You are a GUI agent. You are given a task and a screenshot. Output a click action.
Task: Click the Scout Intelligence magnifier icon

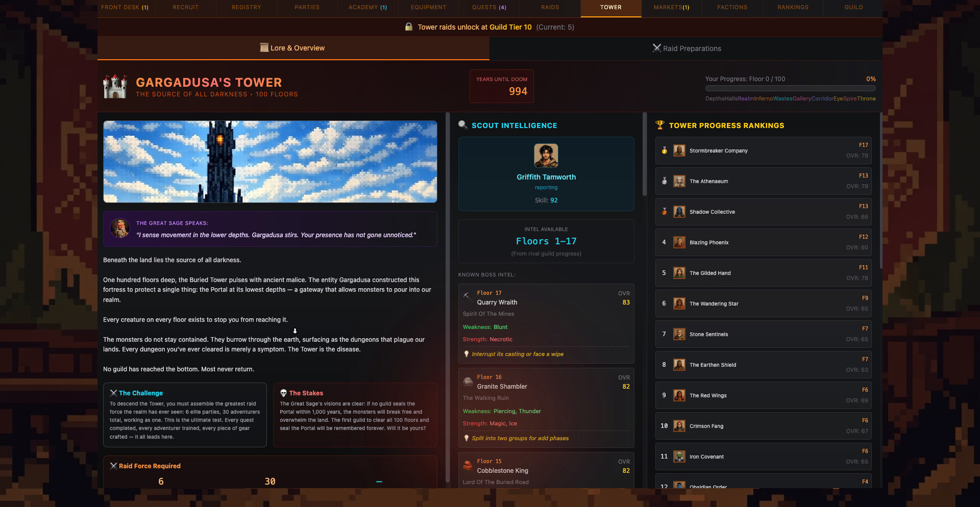(462, 125)
